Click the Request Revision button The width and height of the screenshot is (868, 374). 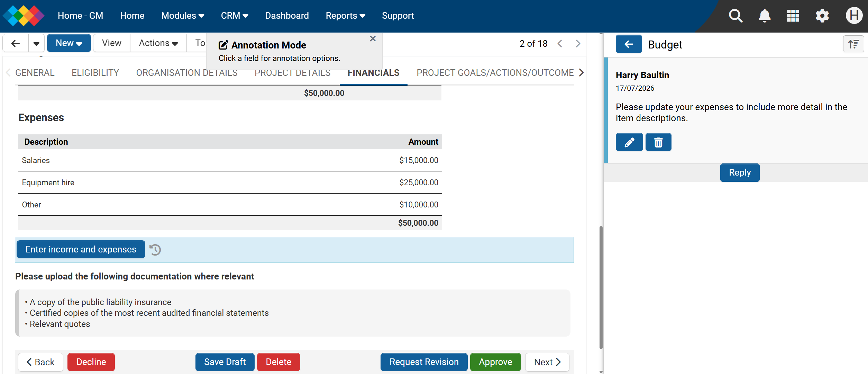point(424,362)
